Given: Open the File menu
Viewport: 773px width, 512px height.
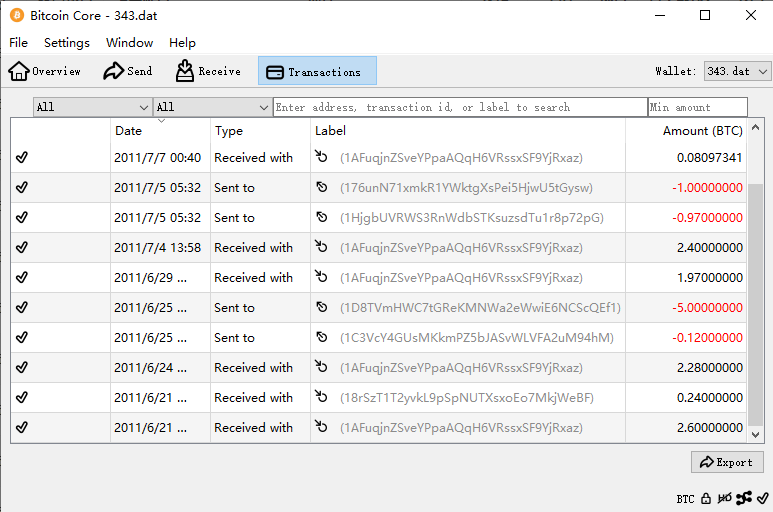Looking at the screenshot, I should [x=18, y=43].
